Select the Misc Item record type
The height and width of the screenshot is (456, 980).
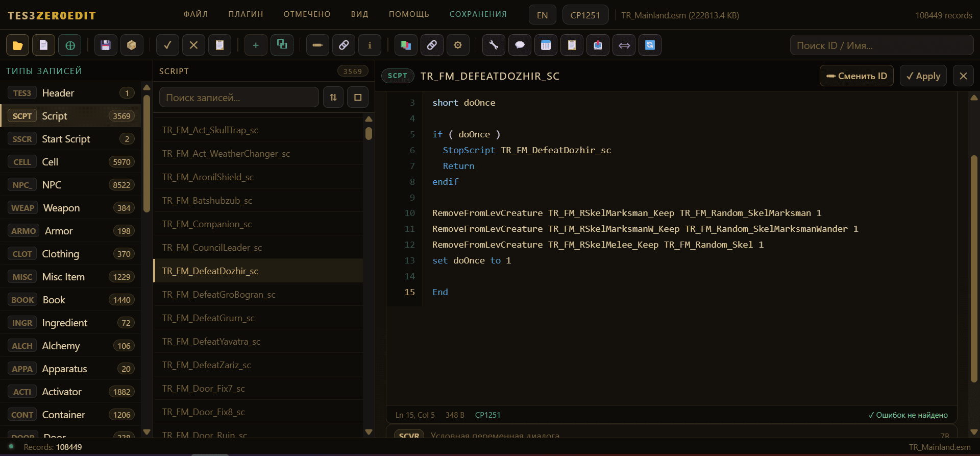(71, 277)
